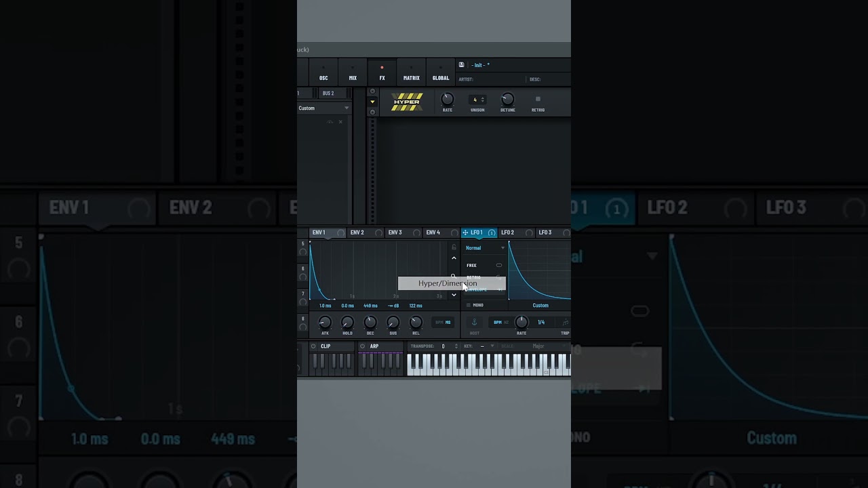868x488 pixels.
Task: Adjust the Hyper DETUNE knob
Action: point(507,100)
